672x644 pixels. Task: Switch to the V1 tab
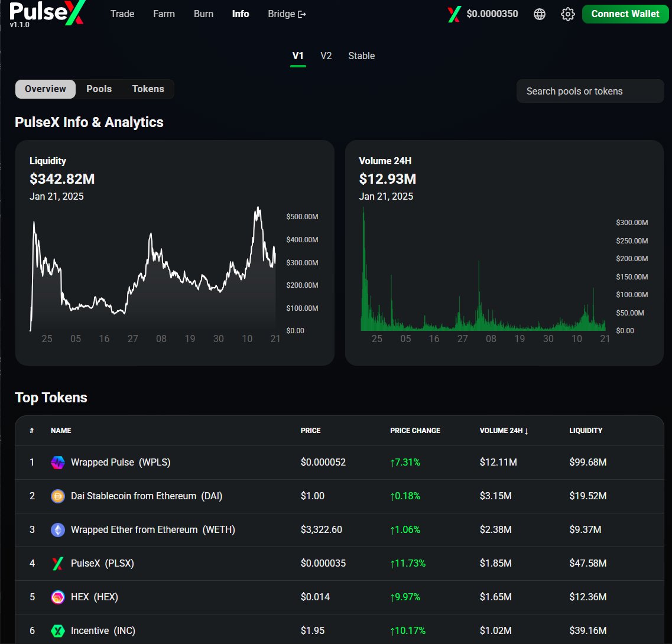click(298, 56)
